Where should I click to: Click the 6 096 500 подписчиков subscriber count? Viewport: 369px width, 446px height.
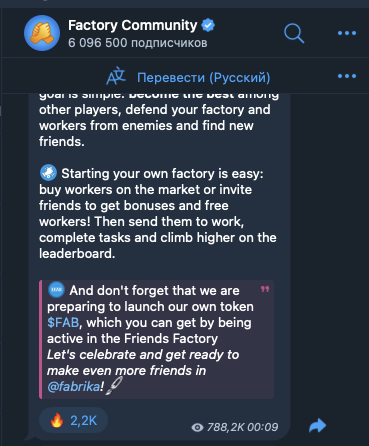tap(138, 43)
